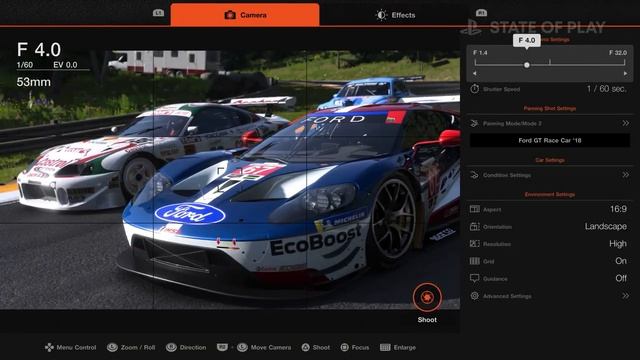The height and width of the screenshot is (360, 640).
Task: Decrease aperture with the left arrow
Action: 474,73
